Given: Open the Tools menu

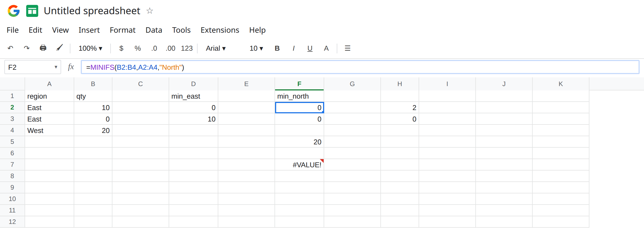Looking at the screenshot, I should click(x=181, y=30).
